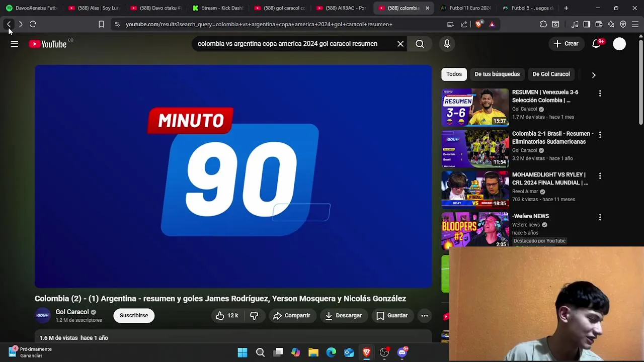Toggle the browser sidebar panel

tap(587, 24)
